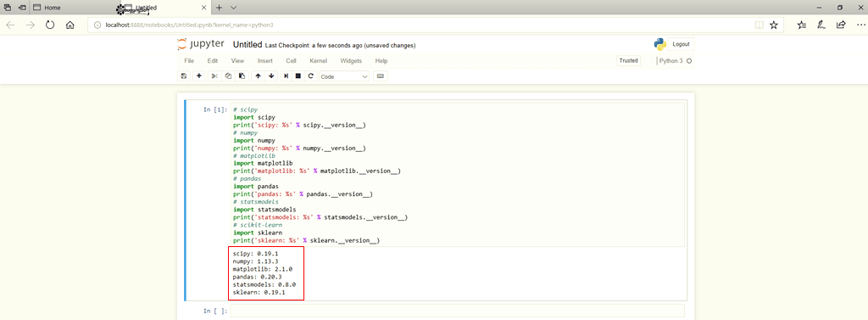Open the Help menu
The height and width of the screenshot is (320, 868).
point(381,61)
